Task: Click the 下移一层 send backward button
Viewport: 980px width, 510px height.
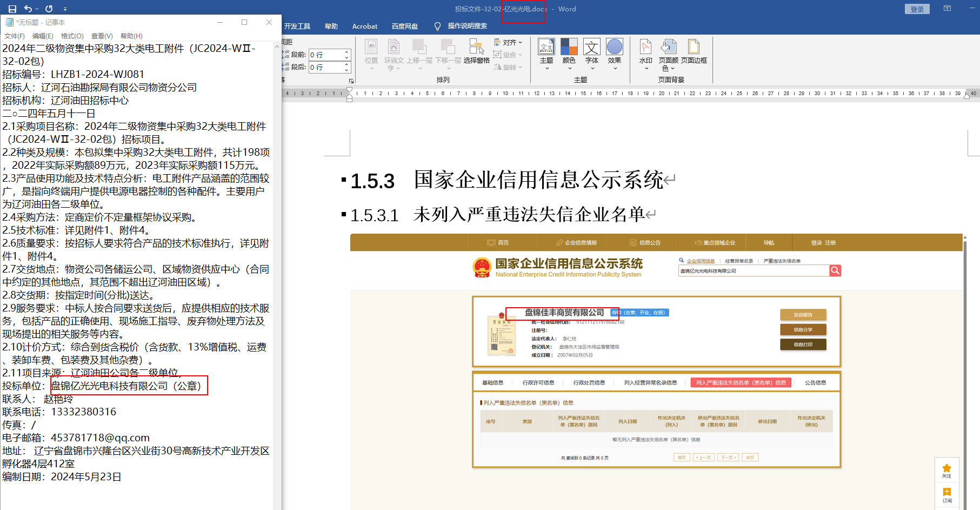Action: point(448,55)
